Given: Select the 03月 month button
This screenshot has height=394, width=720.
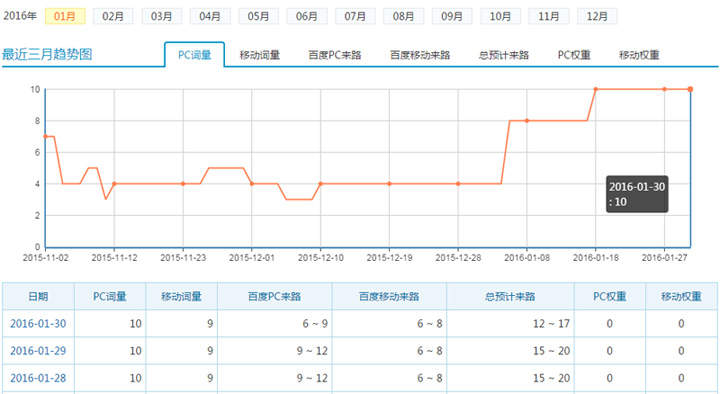Looking at the screenshot, I should [x=162, y=17].
